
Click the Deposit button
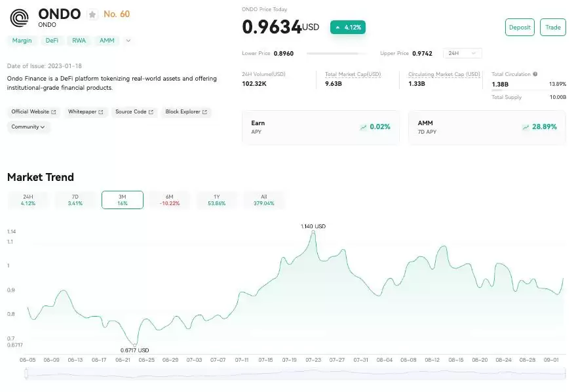tap(519, 27)
